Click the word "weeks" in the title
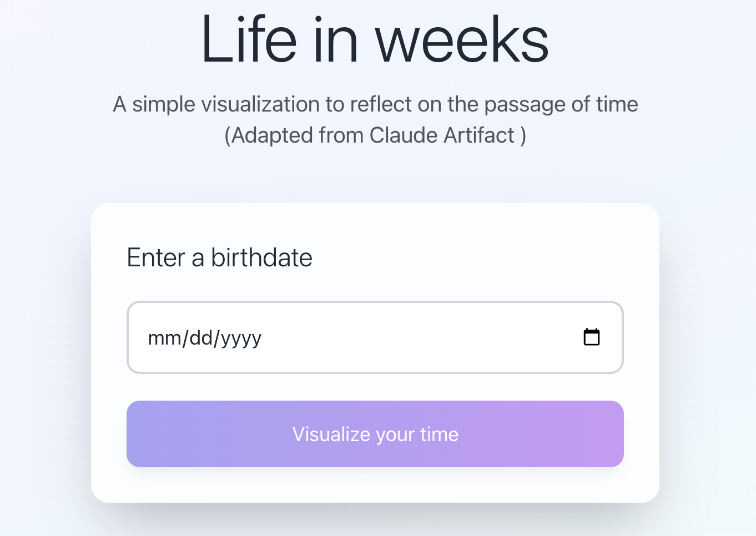This screenshot has width=756, height=536. pos(462,40)
